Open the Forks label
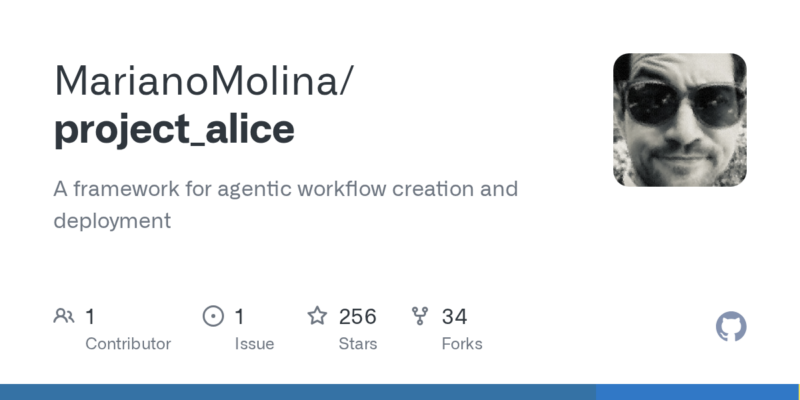This screenshot has width=800, height=400. [x=461, y=344]
